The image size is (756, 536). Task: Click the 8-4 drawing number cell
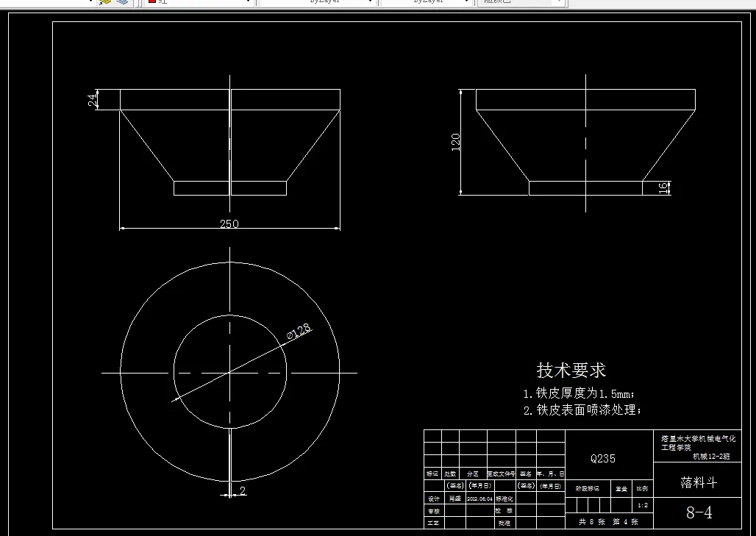tap(699, 512)
